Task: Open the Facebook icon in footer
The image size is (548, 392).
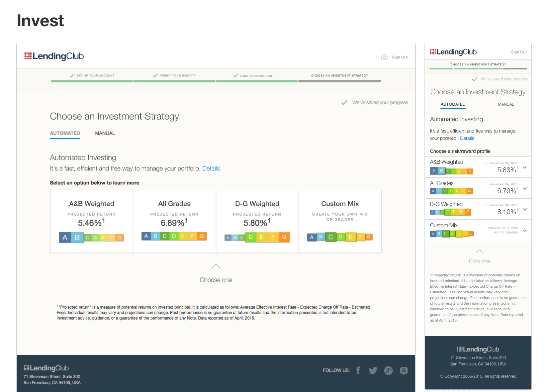Action: tap(358, 370)
